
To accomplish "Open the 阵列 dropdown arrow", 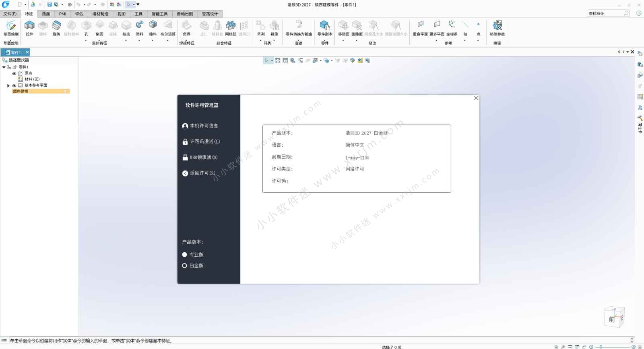I will click(261, 40).
